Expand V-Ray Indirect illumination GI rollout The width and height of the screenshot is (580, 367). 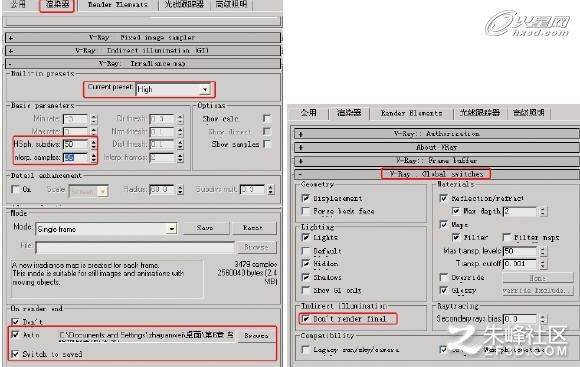(143, 51)
